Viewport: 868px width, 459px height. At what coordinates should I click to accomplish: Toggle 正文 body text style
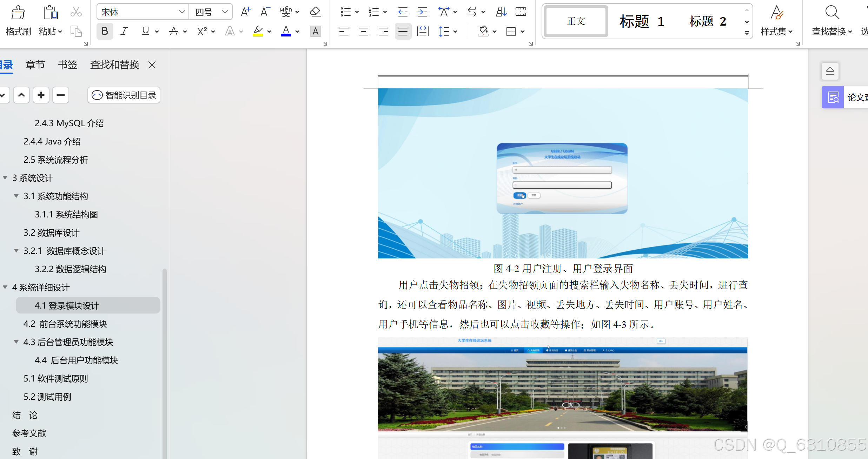click(x=575, y=21)
